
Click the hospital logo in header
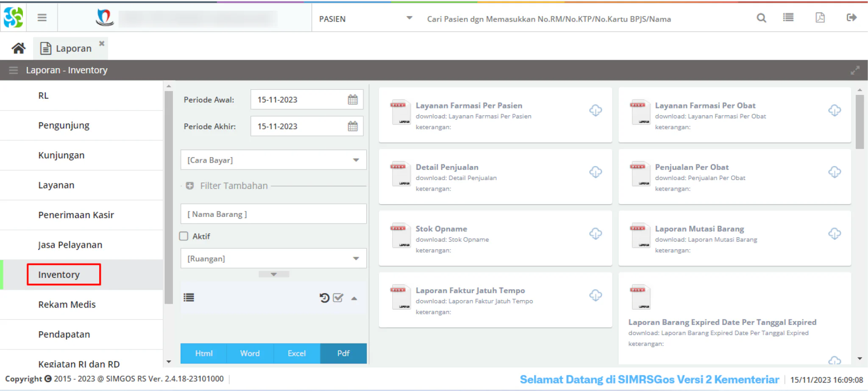pyautogui.click(x=104, y=17)
